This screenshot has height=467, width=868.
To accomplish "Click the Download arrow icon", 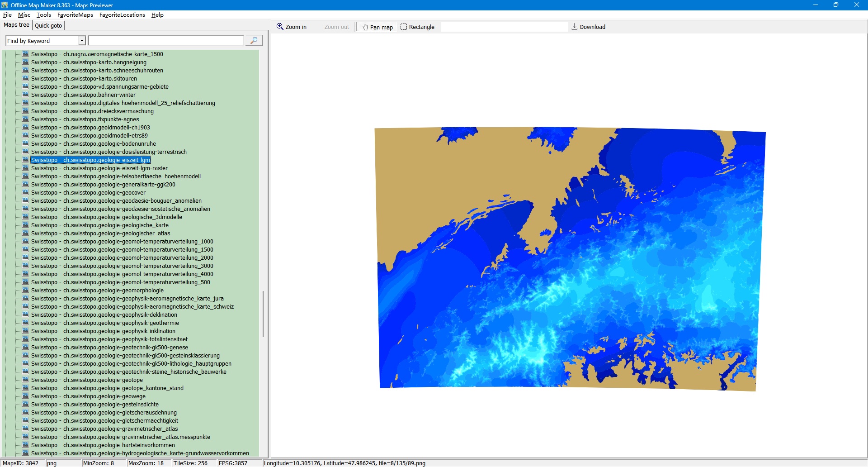I will pos(575,27).
